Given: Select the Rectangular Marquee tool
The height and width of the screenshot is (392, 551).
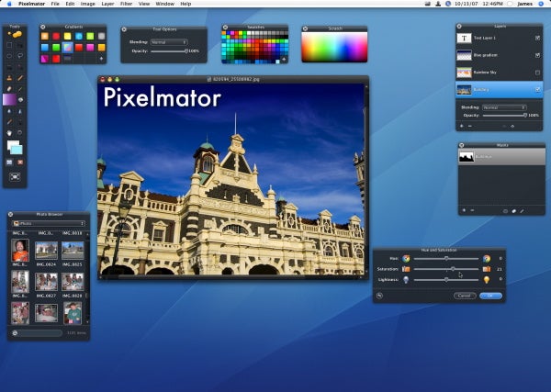Looking at the screenshot, I should click(9, 45).
